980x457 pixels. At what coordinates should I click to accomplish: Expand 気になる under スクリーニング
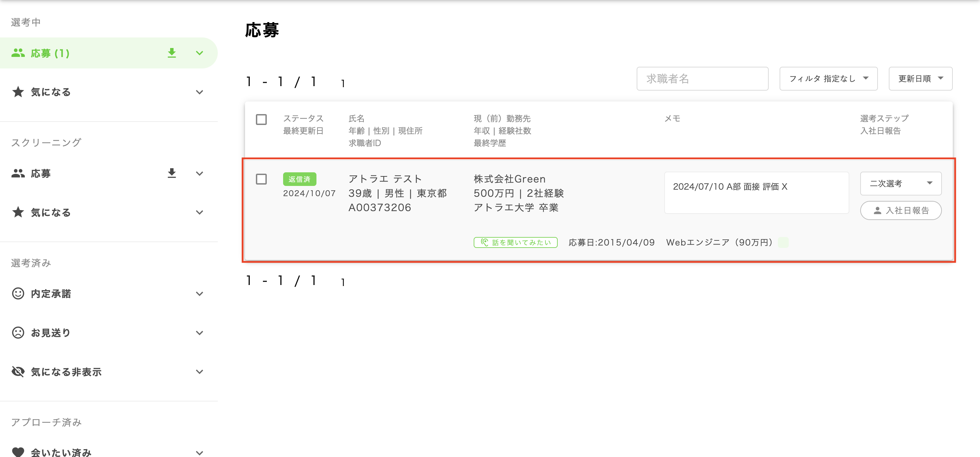(x=199, y=212)
